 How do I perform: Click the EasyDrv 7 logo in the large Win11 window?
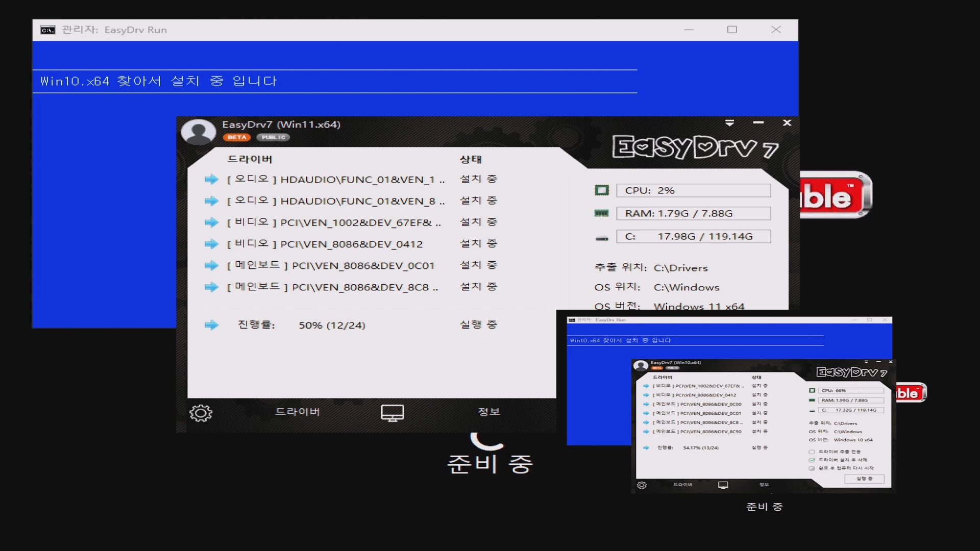pyautogui.click(x=695, y=147)
